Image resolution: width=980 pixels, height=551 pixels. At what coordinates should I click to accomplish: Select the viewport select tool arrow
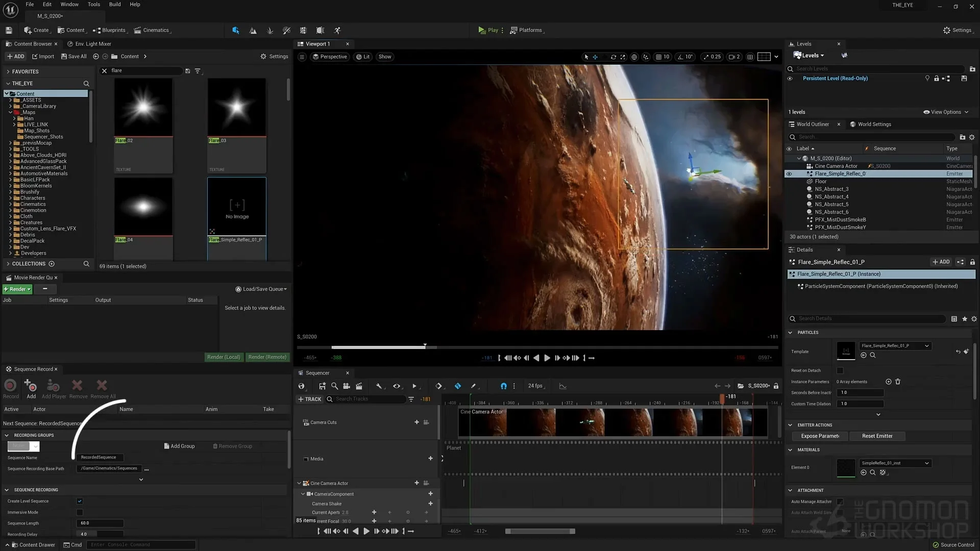(x=586, y=57)
